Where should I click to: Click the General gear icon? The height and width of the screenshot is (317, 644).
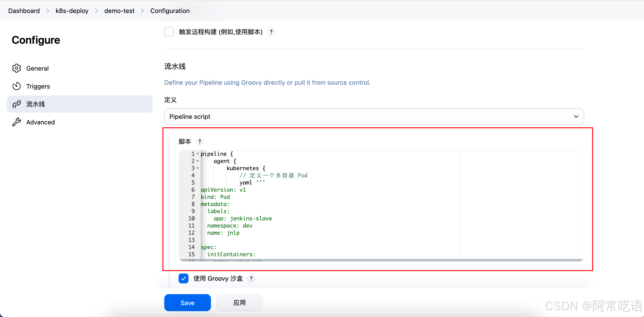tap(17, 68)
